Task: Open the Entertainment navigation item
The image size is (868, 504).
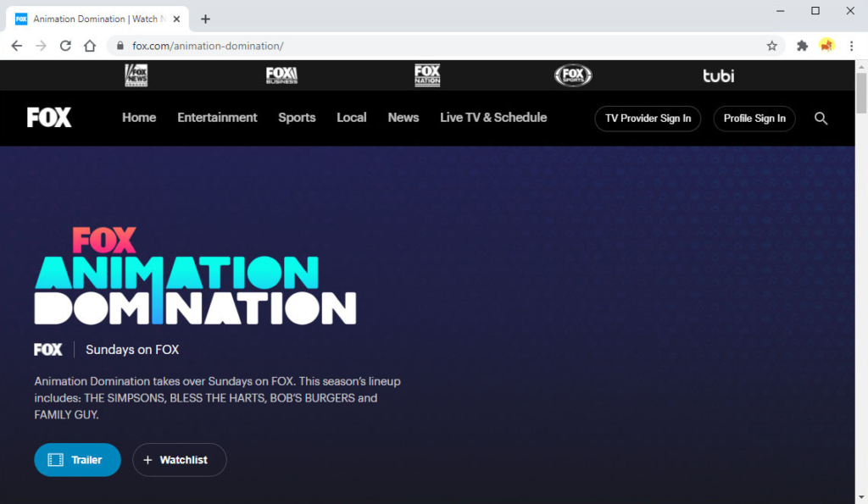Action: [217, 118]
